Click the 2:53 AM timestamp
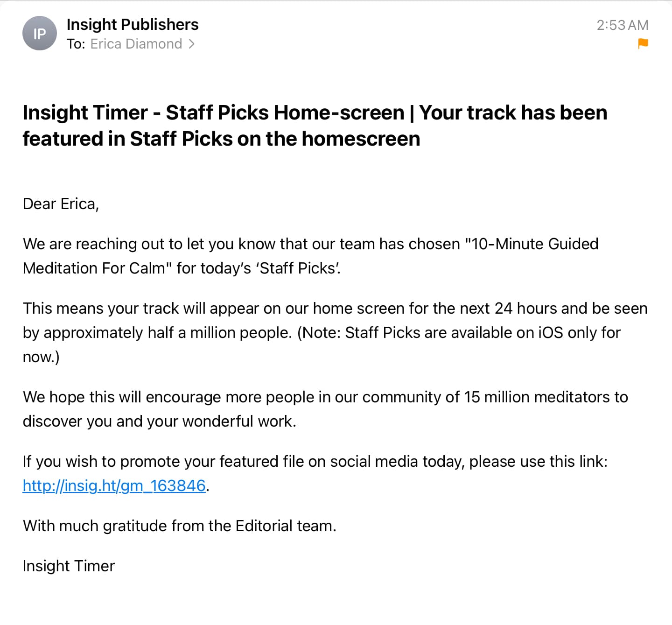 point(622,25)
